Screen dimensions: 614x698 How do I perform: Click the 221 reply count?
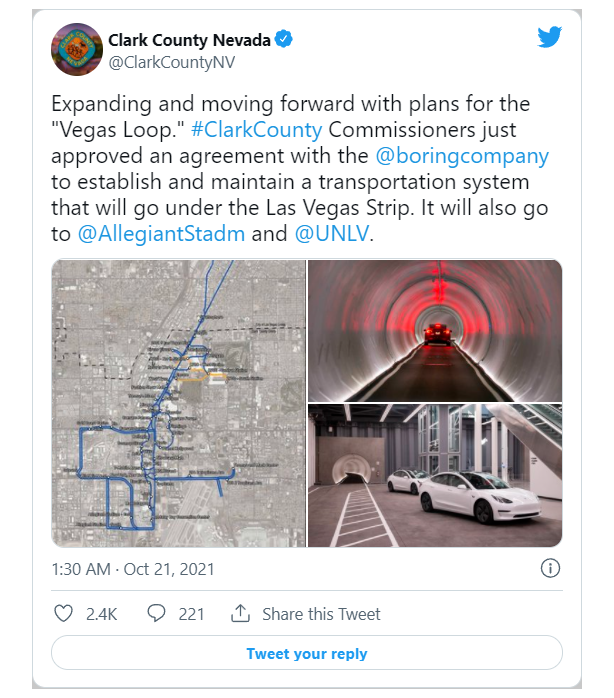pyautogui.click(x=191, y=614)
